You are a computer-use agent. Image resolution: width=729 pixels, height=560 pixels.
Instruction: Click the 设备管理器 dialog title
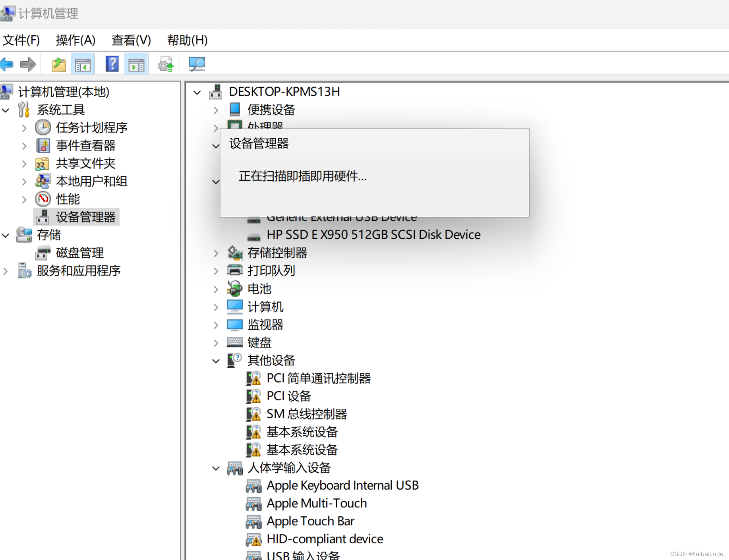click(x=259, y=143)
